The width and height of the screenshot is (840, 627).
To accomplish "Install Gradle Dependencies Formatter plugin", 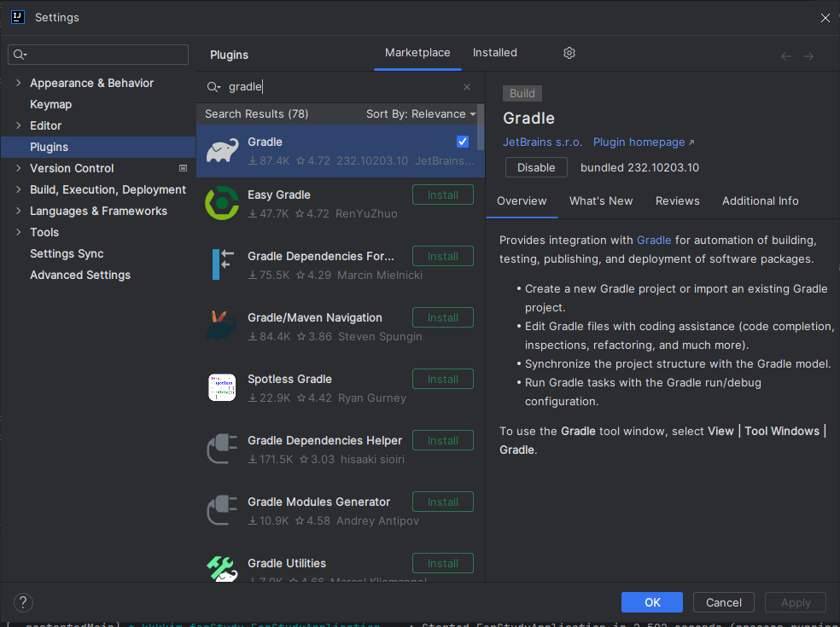I will point(442,256).
